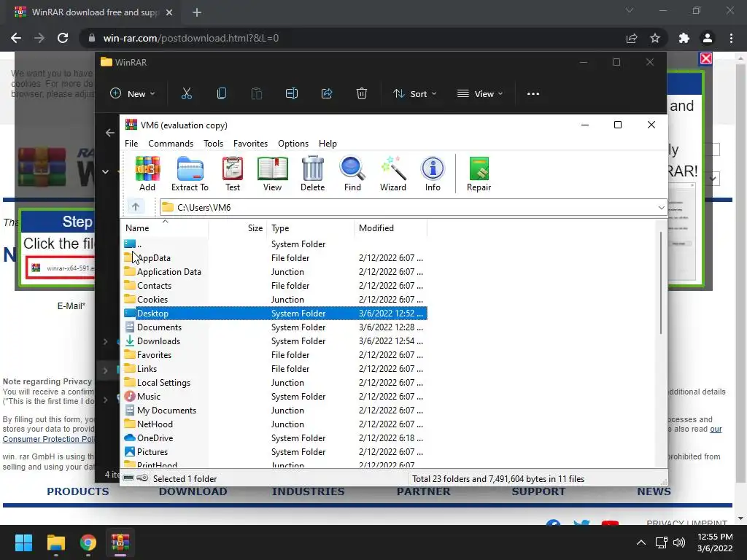Switch to Chrome in the taskbar
The width and height of the screenshot is (747, 560).
click(x=88, y=542)
